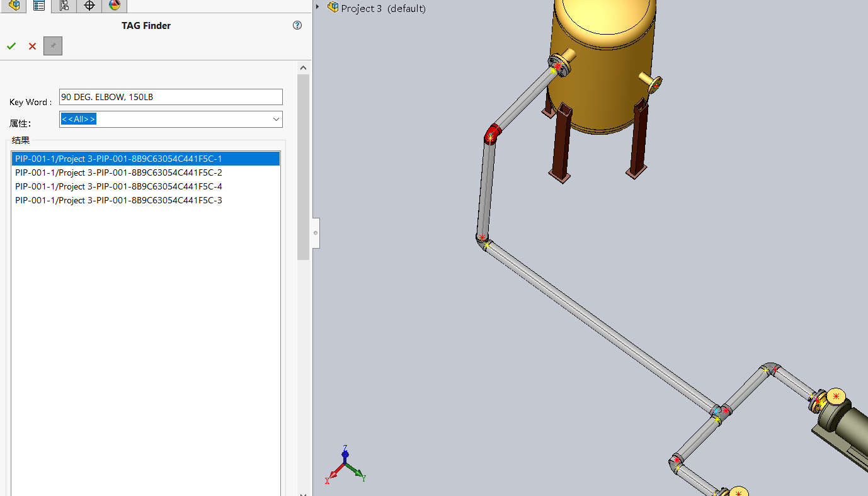This screenshot has height=496, width=868.
Task: Select result ending in 441F5C-4
Action: pos(146,186)
